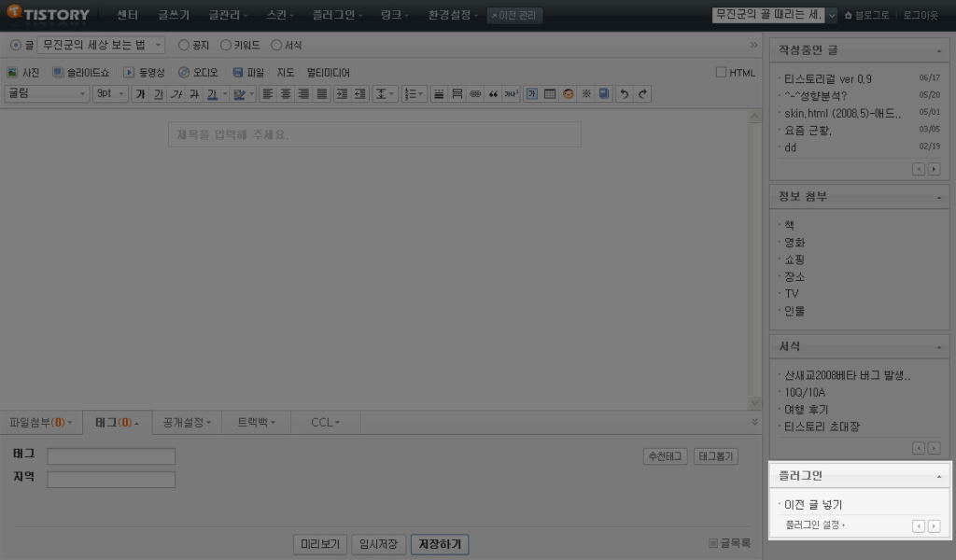Apply underline formatting
Viewport: 956px width, 560px height.
[158, 94]
